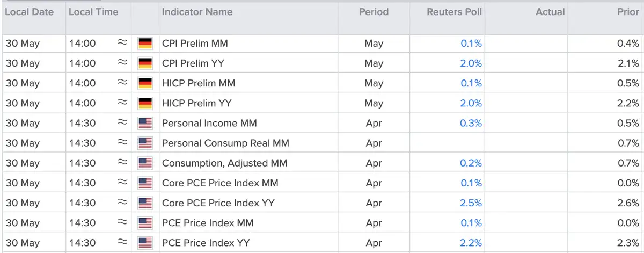This screenshot has width=644, height=253.
Task: Click the 0.4% prior value for CPI Prelim MM
Action: point(628,44)
